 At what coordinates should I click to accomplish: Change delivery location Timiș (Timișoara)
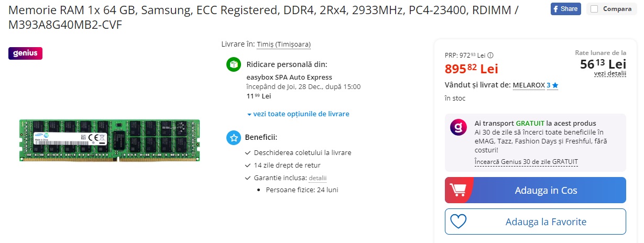[283, 45]
